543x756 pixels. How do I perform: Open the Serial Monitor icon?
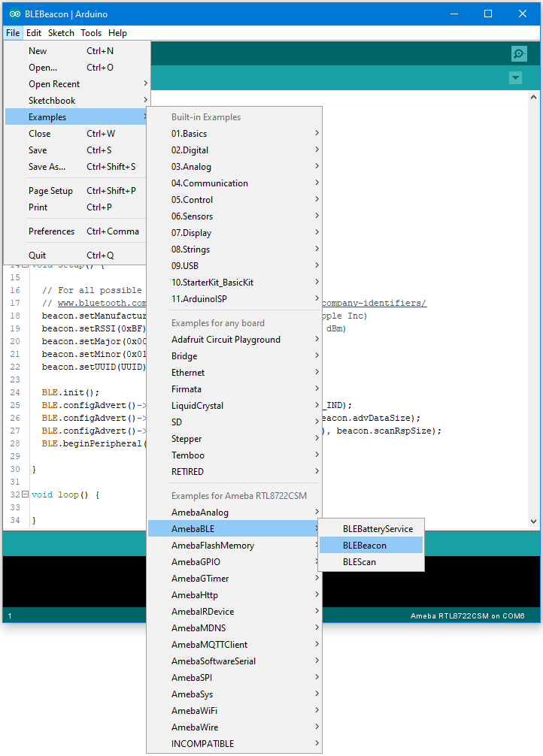click(x=518, y=53)
